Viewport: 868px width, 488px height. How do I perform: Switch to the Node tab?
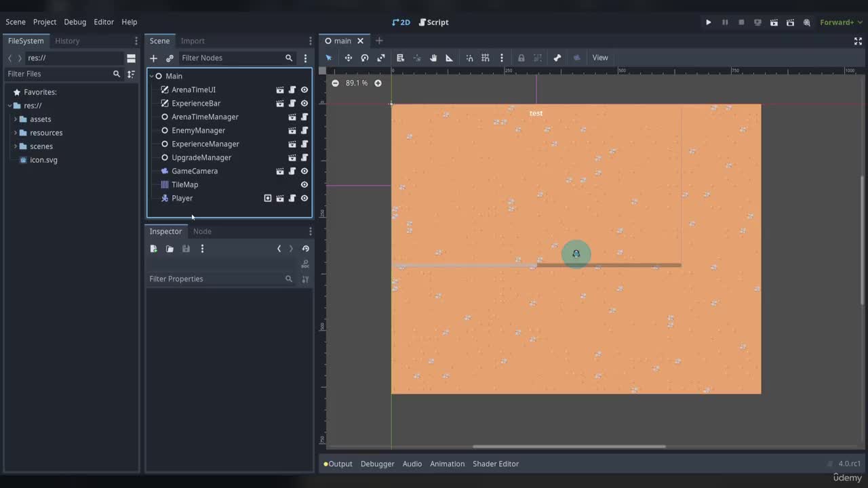[x=202, y=231]
